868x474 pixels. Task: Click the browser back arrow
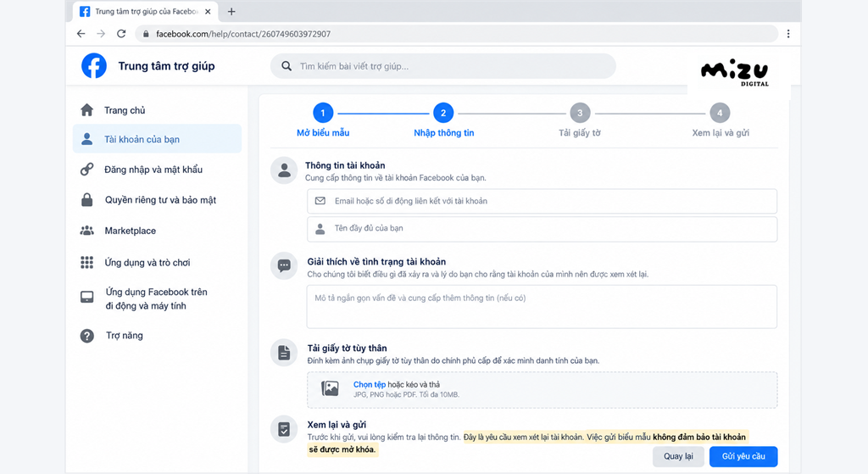[x=81, y=34]
